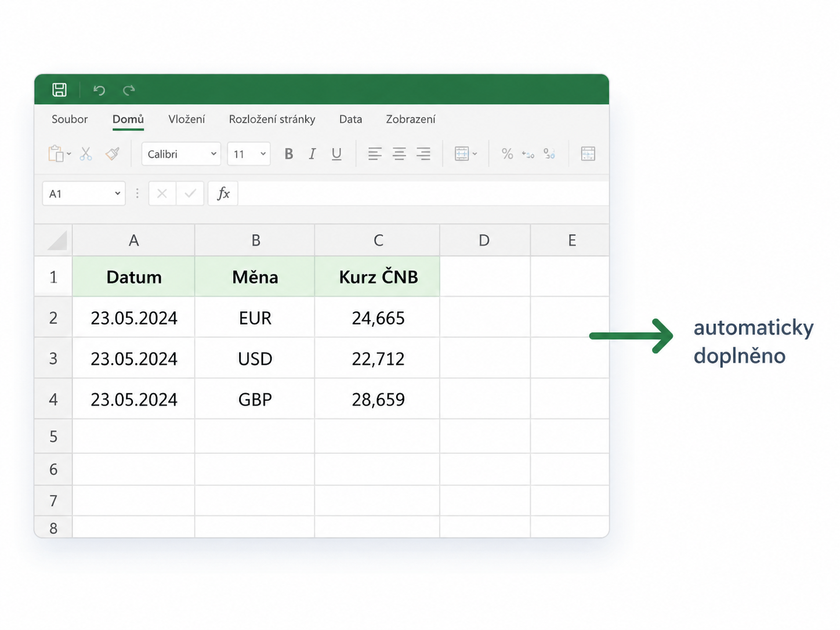840x630 pixels.
Task: Click the Datum header cell
Action: (133, 277)
